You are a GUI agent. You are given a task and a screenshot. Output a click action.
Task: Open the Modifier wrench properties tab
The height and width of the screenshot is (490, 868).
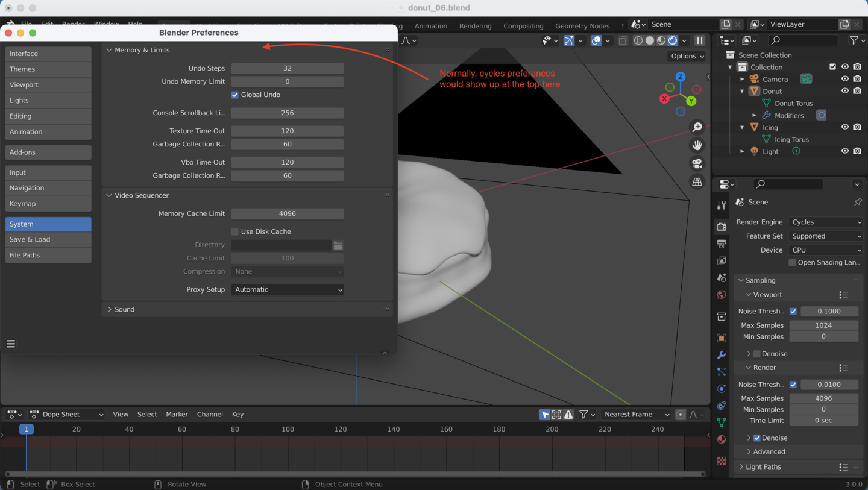tap(722, 355)
